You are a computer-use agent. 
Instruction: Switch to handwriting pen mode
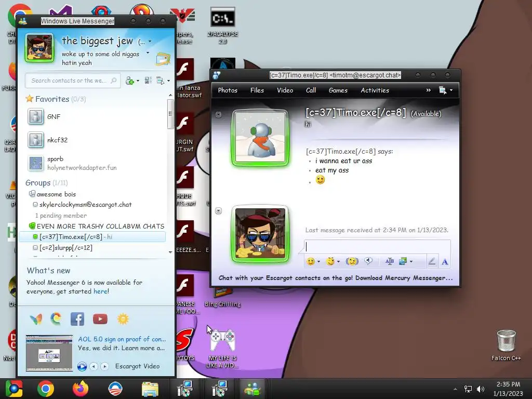pyautogui.click(x=432, y=261)
